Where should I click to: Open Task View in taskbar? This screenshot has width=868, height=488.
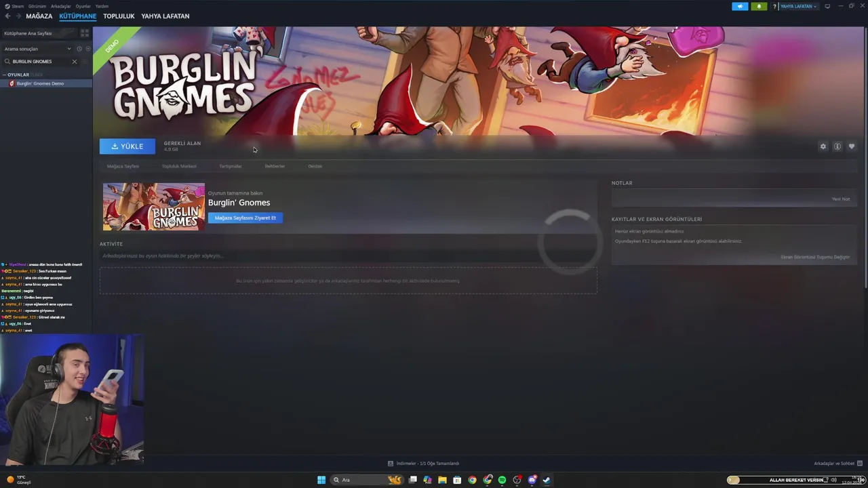(412, 480)
